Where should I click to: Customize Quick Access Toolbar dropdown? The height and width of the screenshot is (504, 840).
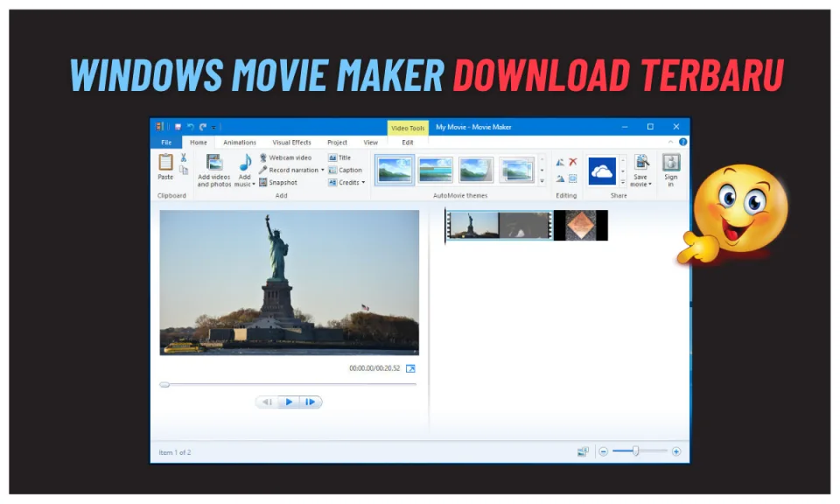pyautogui.click(x=213, y=128)
